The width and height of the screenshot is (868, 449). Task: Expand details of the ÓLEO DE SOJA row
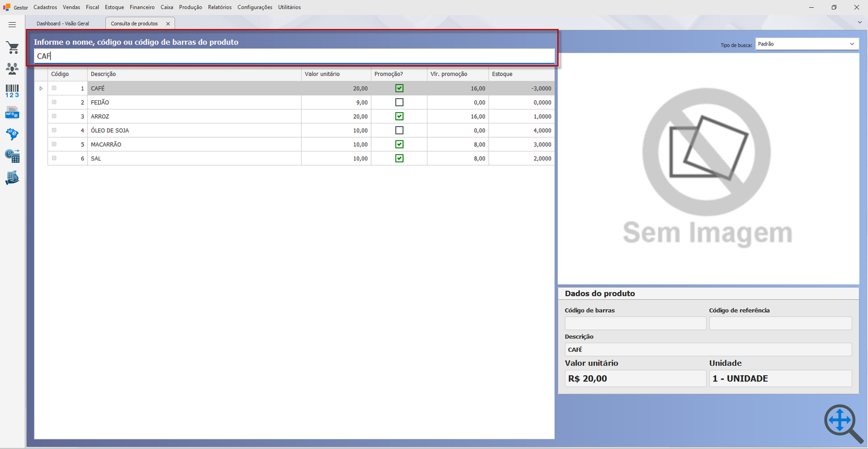(54, 130)
